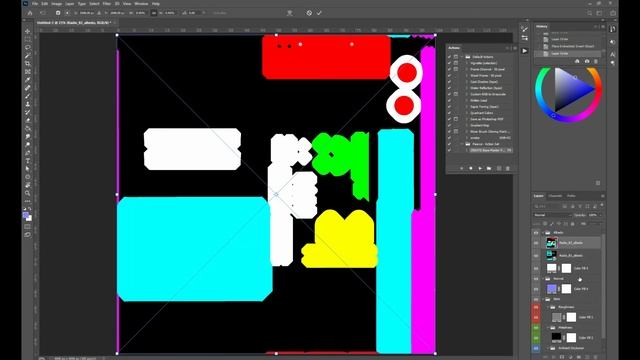
Task: Open the layer blend mode dropdown
Action: click(x=552, y=215)
